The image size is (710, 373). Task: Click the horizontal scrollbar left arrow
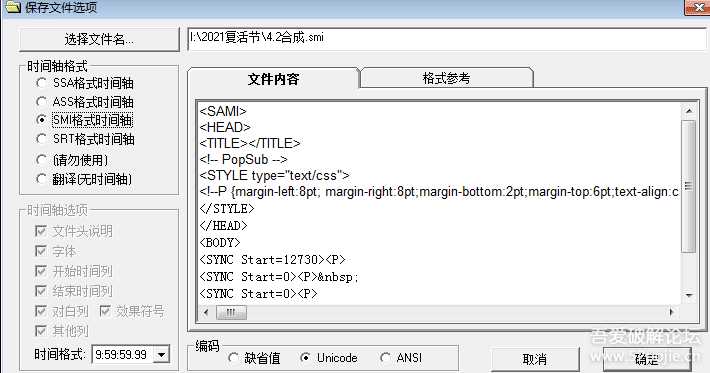click(x=206, y=312)
